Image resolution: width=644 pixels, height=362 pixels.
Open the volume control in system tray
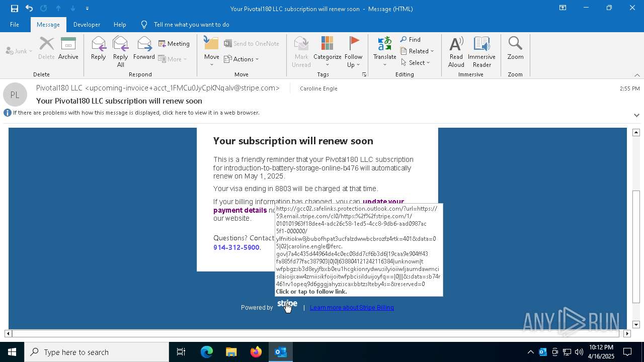tap(579, 352)
